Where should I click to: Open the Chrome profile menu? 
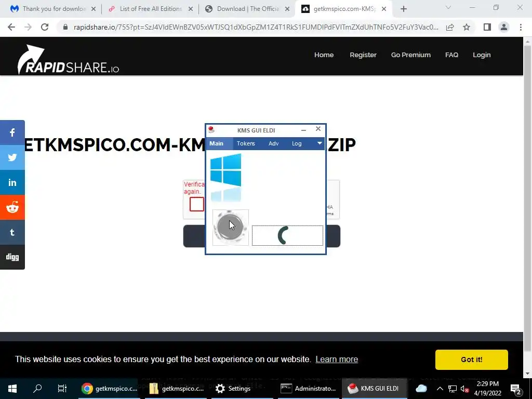tap(504, 27)
